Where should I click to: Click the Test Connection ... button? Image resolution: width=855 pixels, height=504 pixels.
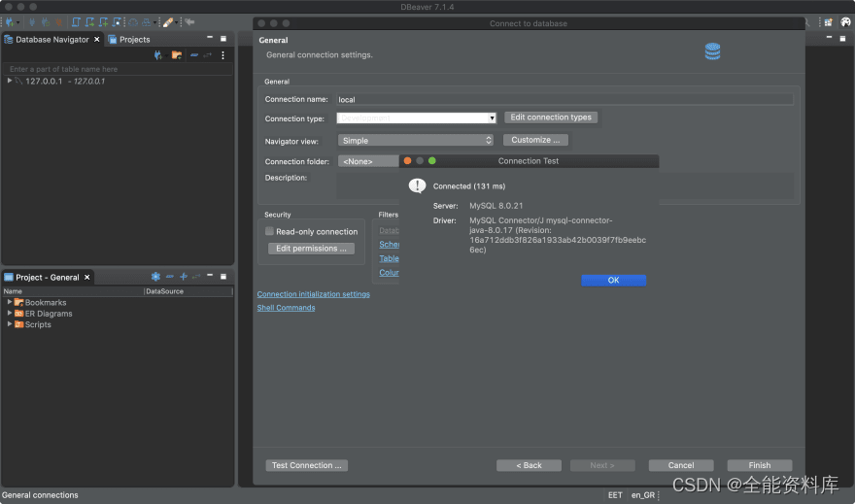[x=306, y=465]
